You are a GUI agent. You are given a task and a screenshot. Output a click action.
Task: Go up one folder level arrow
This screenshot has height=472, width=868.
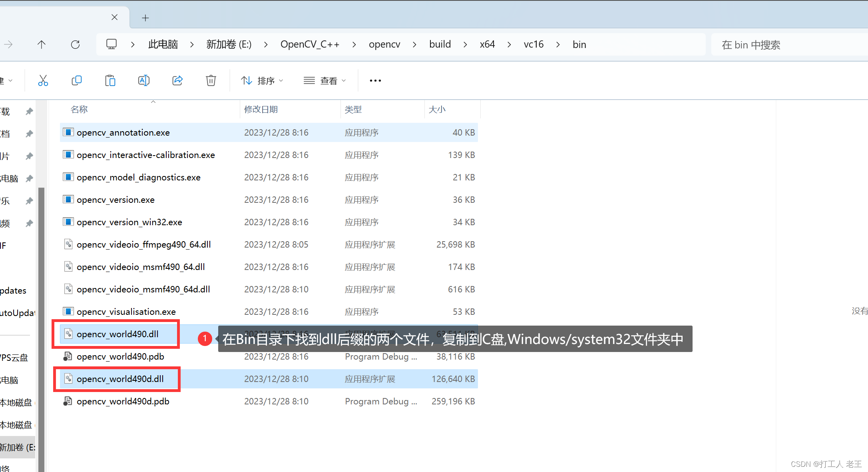tap(42, 44)
